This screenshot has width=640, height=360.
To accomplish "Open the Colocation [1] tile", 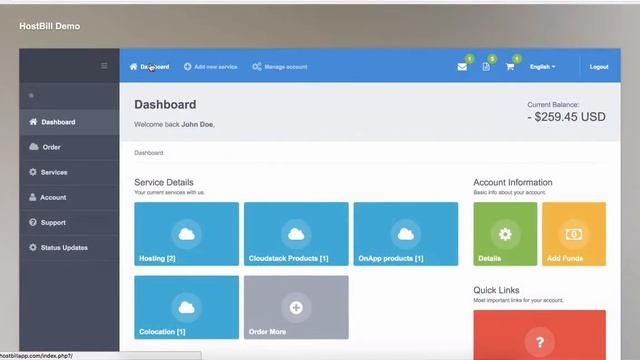I will click(x=187, y=307).
